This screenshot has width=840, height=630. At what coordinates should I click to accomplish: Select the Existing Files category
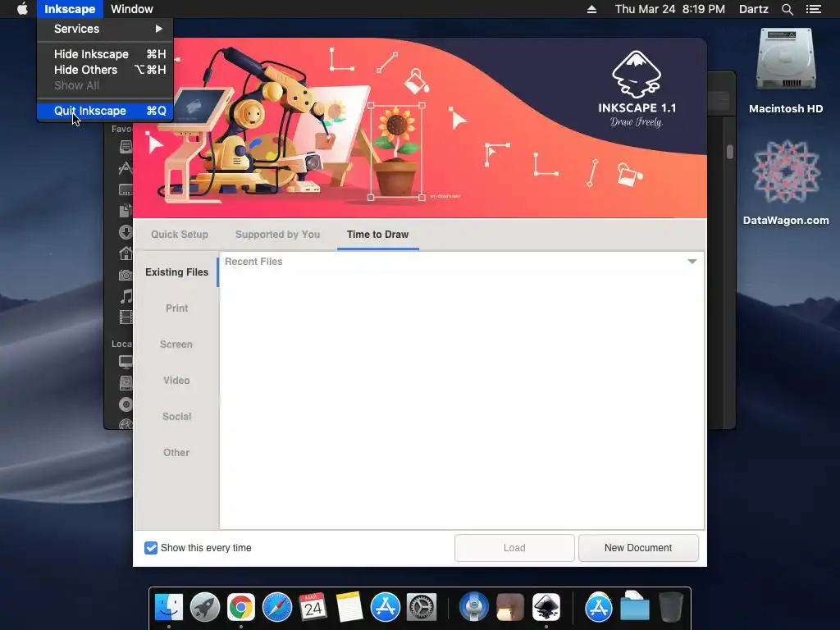177,272
